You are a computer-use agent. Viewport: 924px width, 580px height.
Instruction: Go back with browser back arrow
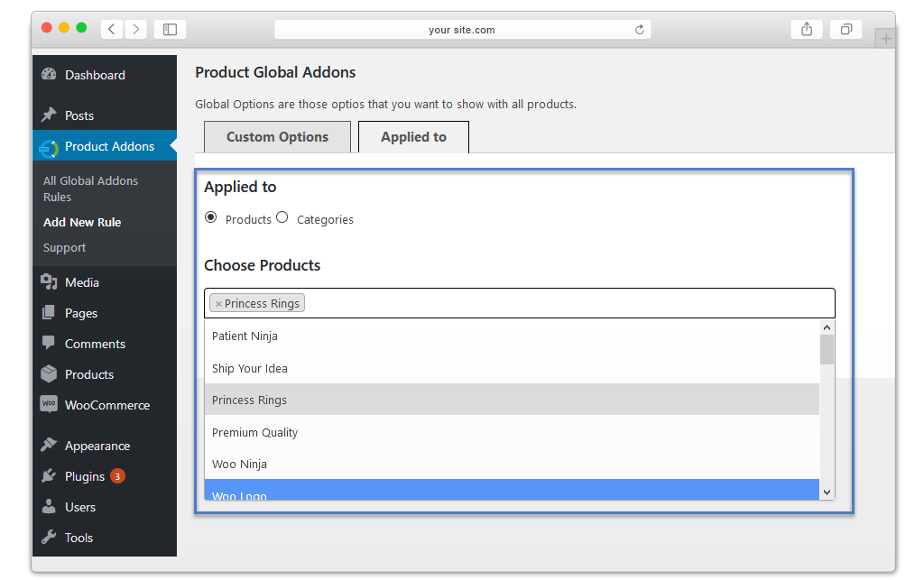pos(111,29)
